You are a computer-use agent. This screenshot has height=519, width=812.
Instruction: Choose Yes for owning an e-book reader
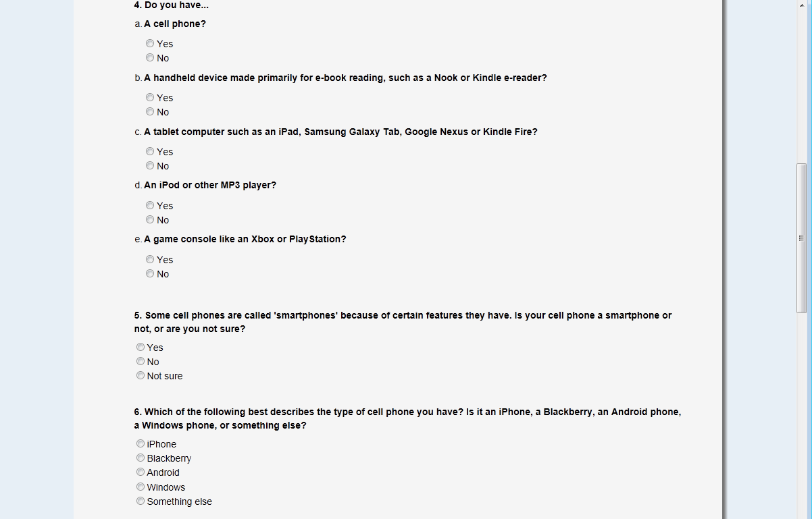coord(150,97)
